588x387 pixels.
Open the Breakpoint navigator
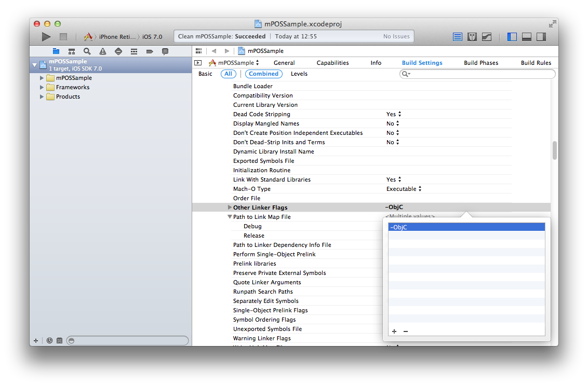pyautogui.click(x=150, y=51)
